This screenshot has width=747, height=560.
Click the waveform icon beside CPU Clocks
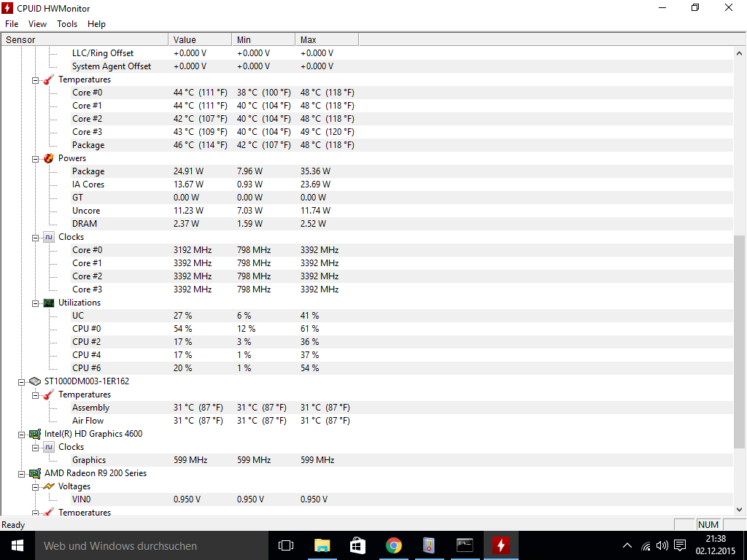[x=49, y=237]
